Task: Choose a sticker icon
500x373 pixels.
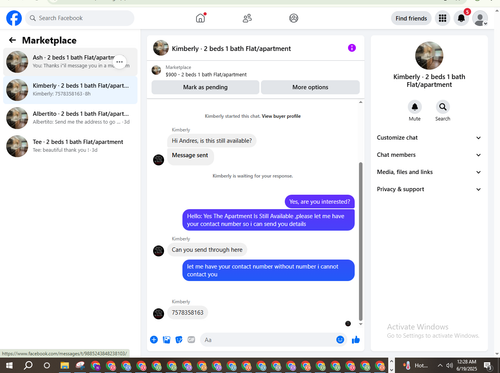Action: point(179,340)
